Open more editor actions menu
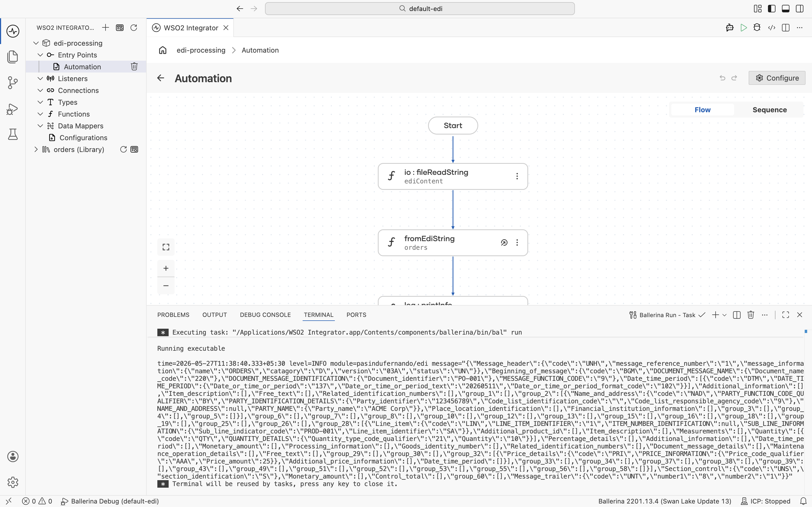The height and width of the screenshot is (507, 812). (x=800, y=27)
